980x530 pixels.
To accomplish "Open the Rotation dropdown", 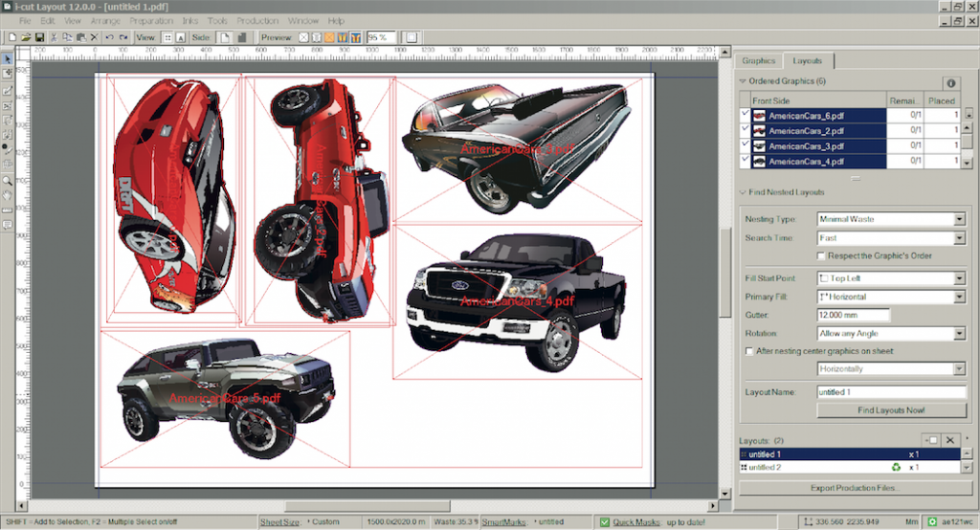I will 959,334.
